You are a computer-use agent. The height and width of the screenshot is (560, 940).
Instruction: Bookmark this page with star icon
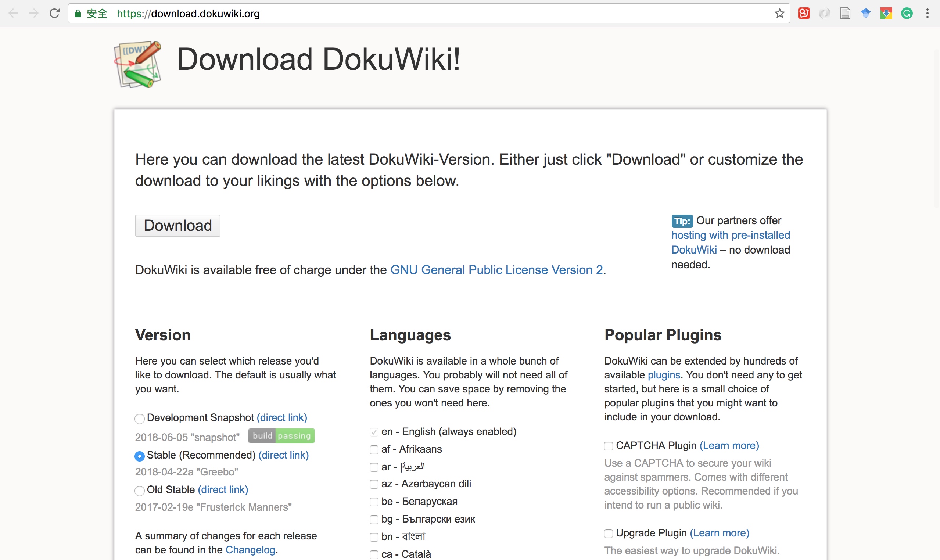click(x=780, y=14)
